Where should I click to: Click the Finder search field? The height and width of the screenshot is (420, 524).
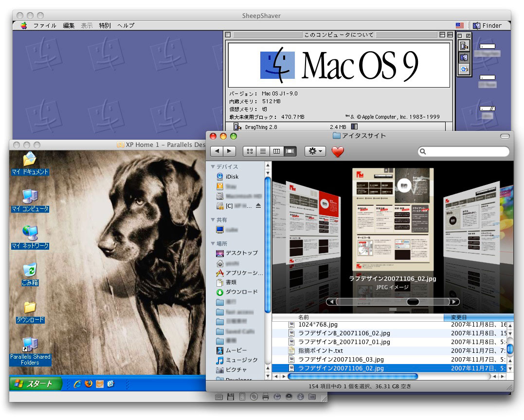pos(462,152)
